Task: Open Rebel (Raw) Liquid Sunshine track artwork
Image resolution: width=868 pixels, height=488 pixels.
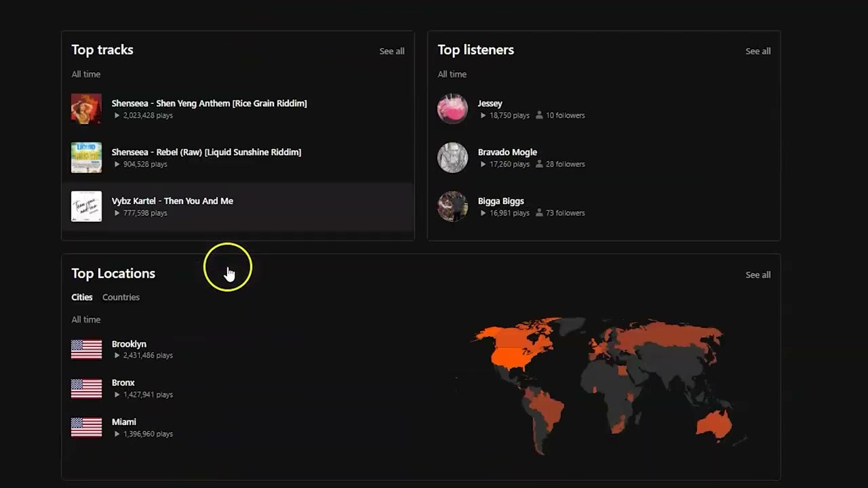Action: [x=86, y=157]
